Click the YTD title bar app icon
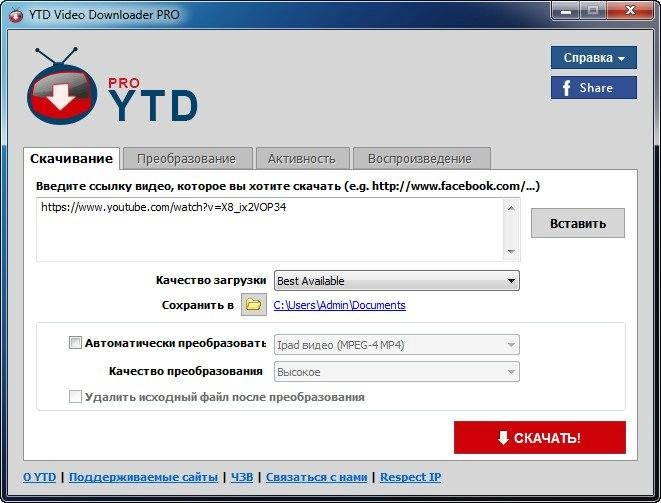 pyautogui.click(x=16, y=16)
